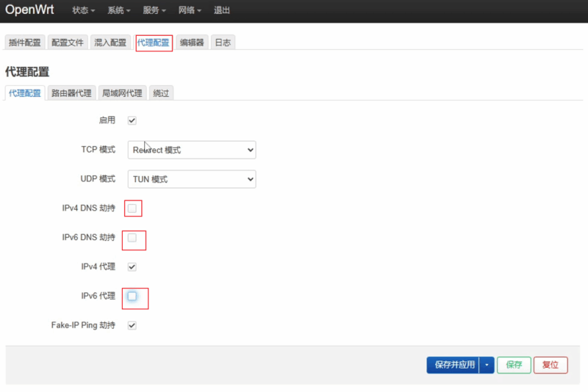Open the 日志 tab

[223, 43]
